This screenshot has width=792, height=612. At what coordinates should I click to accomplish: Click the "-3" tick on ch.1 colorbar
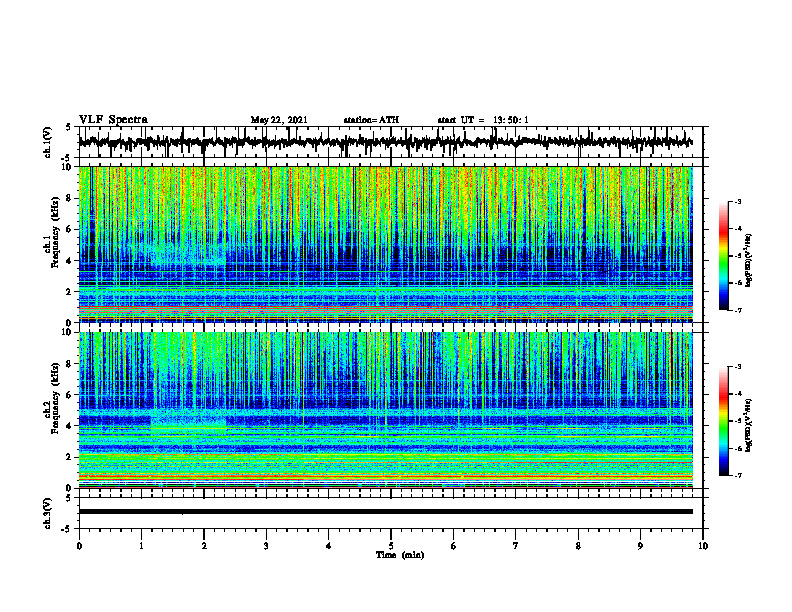tap(738, 201)
